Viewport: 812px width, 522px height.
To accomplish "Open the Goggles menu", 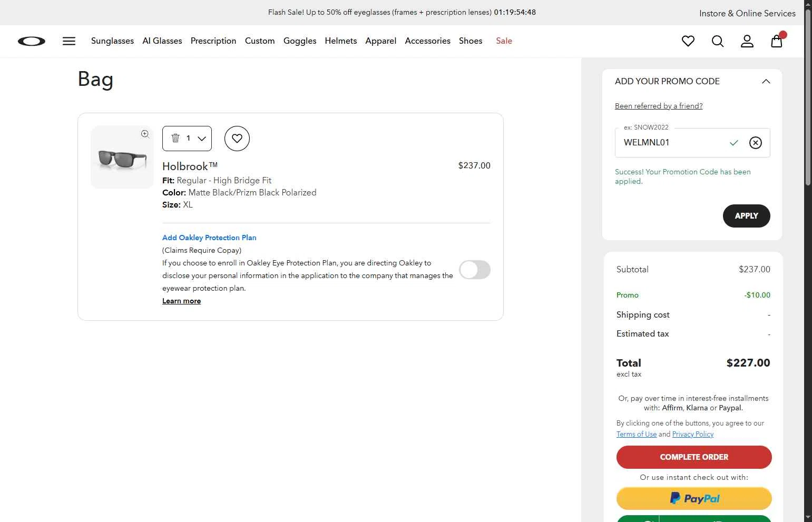I will [300, 41].
